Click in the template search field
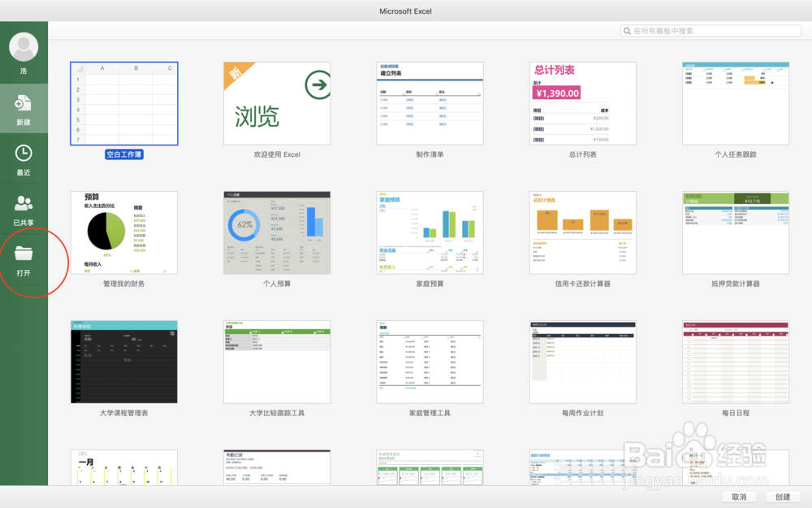The height and width of the screenshot is (508, 812). (x=710, y=31)
